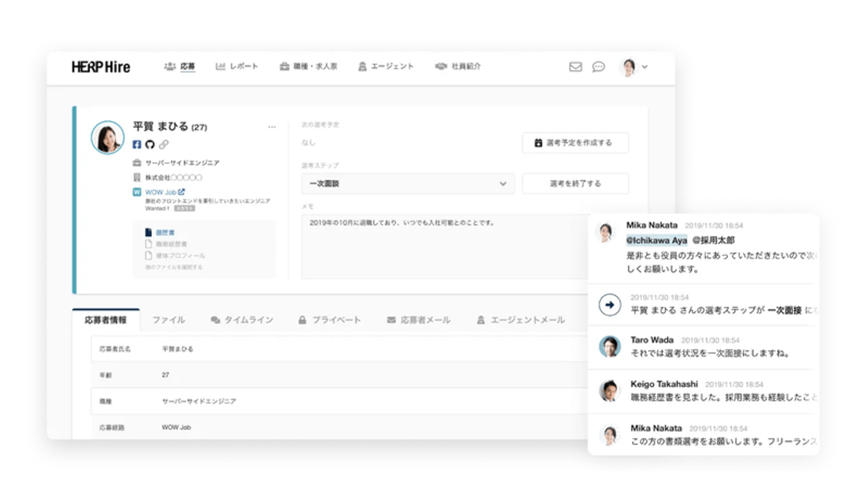Click Mika Nakata's avatar on the 書類選考 message
Viewport: 868px width, 497px height.
click(609, 435)
